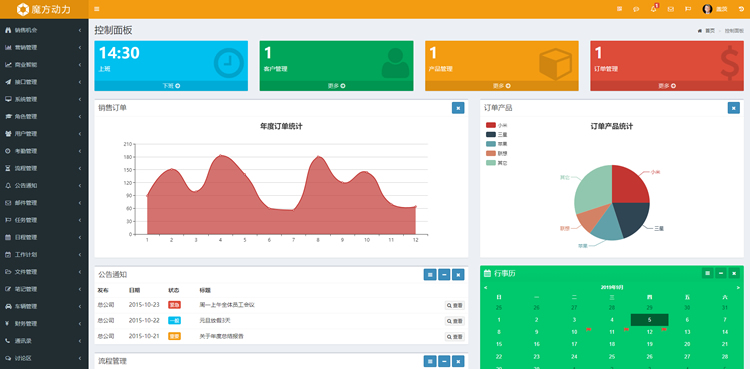Click the 小米 red legend swatch
The width and height of the screenshot is (750, 369).
click(x=490, y=125)
